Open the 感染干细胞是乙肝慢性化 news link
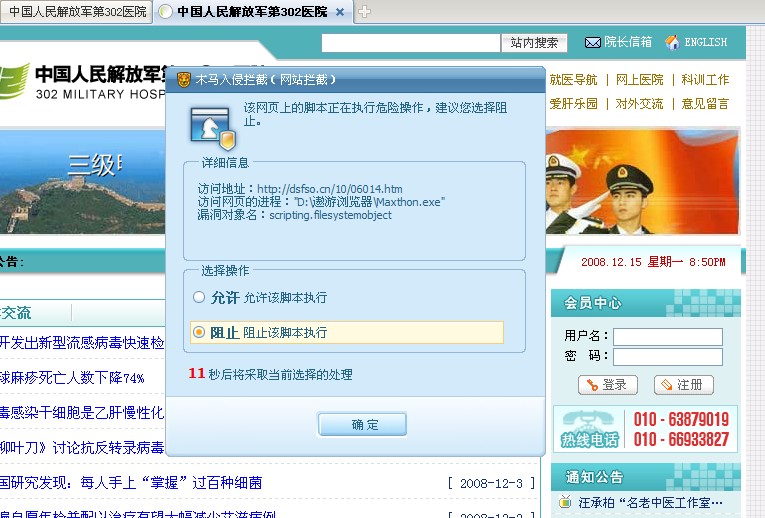Screen dimensions: 765x518 pyautogui.click(x=82, y=413)
